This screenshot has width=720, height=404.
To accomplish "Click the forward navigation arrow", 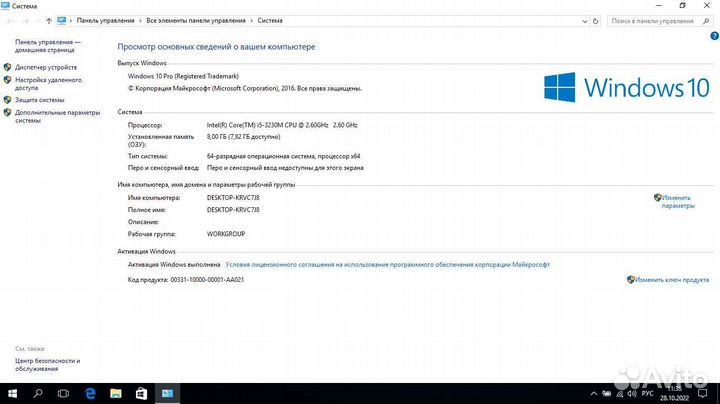I will tap(26, 21).
